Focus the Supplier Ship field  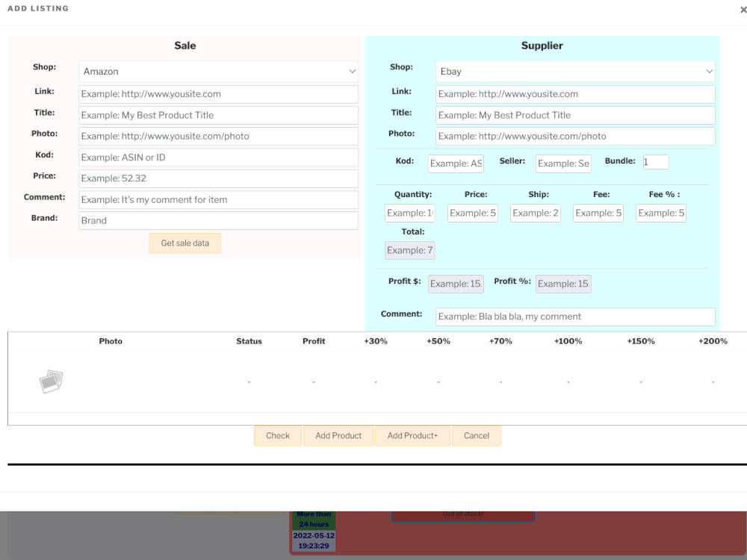[x=536, y=214]
